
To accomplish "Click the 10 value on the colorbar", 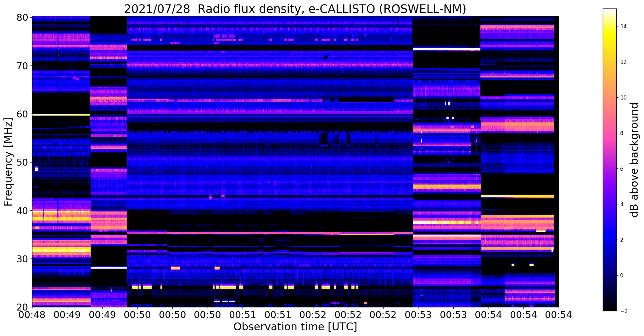I will tap(623, 98).
